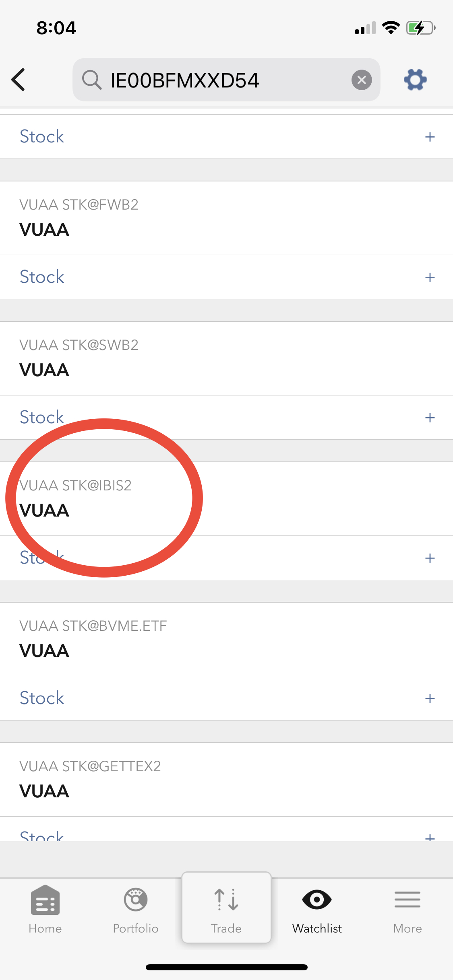The height and width of the screenshot is (980, 453).
Task: Tap the magnifier search icon
Action: pyautogui.click(x=91, y=80)
